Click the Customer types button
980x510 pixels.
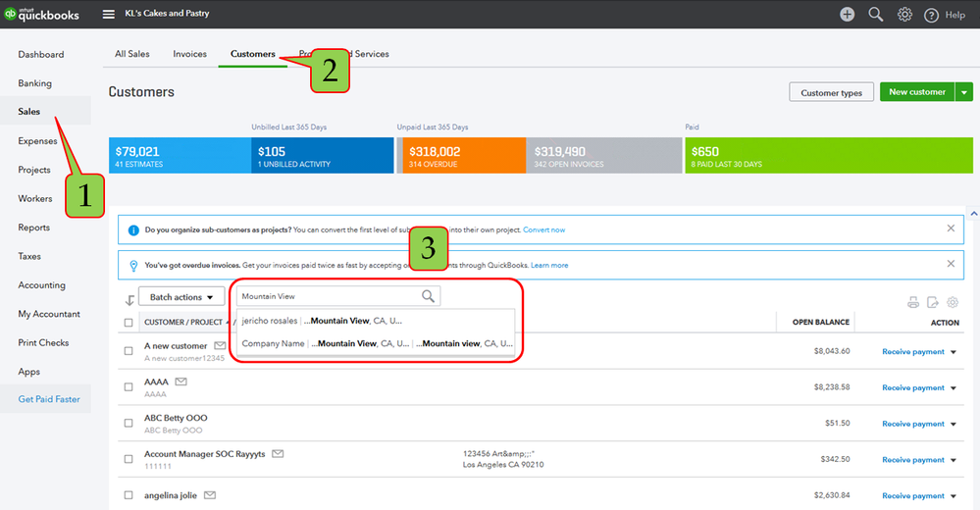tap(831, 92)
